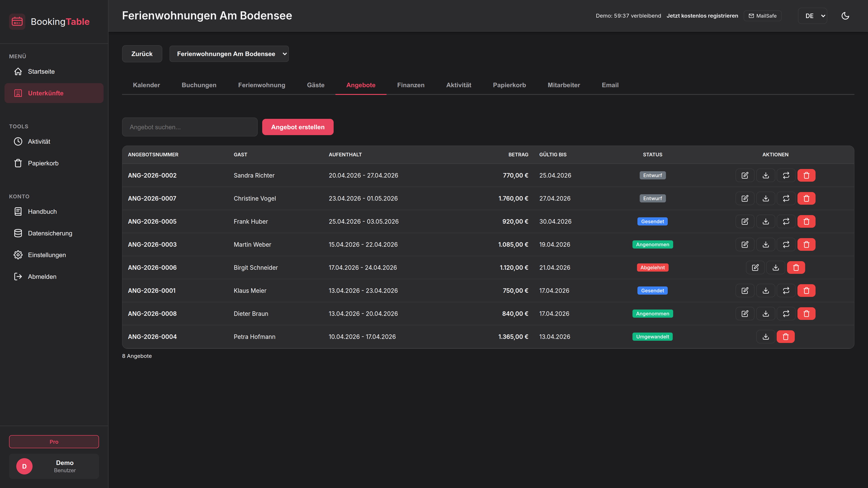Convert offer ANG-2026-0002 to booking
Viewport: 868px width, 488px height.
point(786,175)
